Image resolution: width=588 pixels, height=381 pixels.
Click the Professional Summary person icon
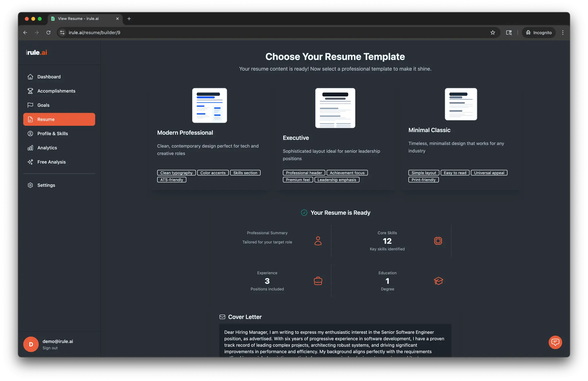[318, 241]
